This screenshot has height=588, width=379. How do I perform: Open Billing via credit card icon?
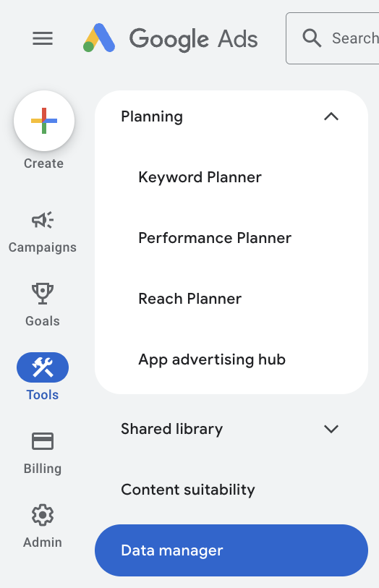(x=43, y=441)
